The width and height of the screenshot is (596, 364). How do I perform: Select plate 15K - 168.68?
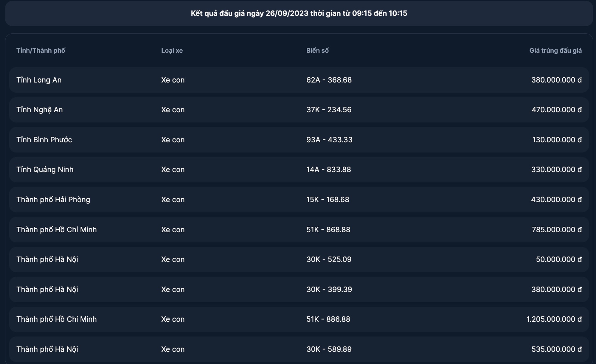328,200
